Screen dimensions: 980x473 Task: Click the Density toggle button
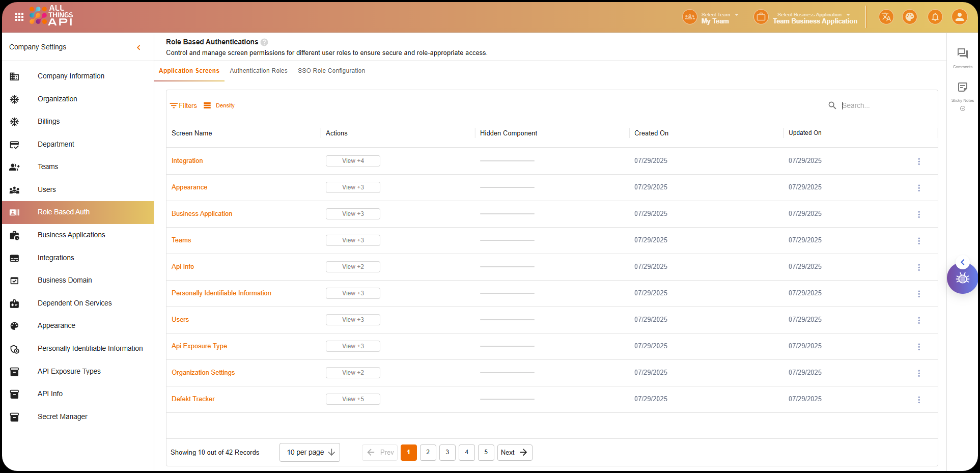219,106
